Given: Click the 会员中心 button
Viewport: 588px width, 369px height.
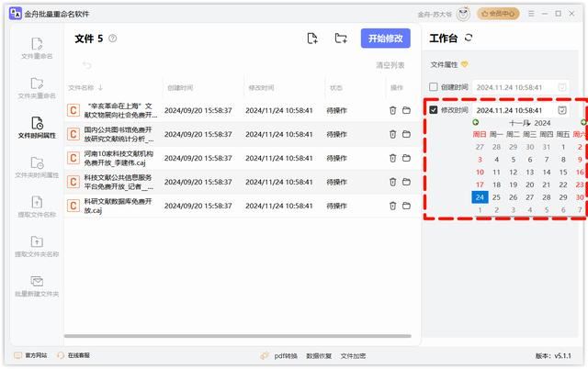Looking at the screenshot, I should [500, 14].
